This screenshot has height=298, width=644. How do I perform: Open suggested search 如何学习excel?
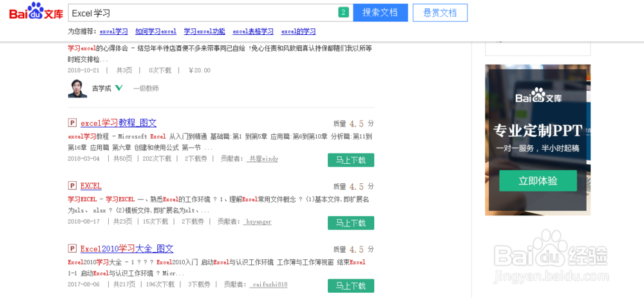coord(156,31)
